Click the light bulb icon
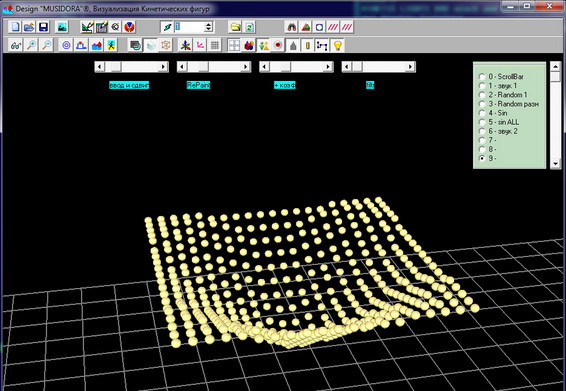The width and height of the screenshot is (566, 391). pos(338,45)
